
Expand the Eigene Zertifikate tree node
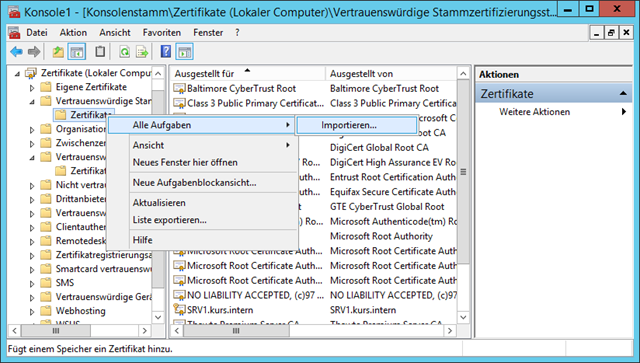click(32, 88)
